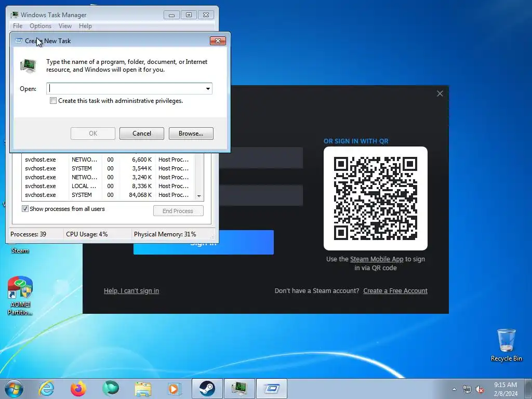Click Cancel in Create New Task

(142, 134)
